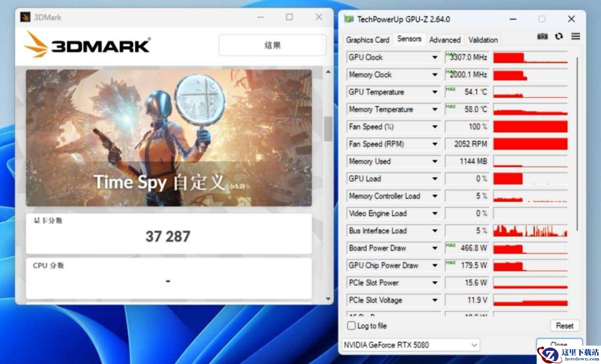Open the GPU Chip Power Draw dropdown
Image resolution: width=601 pixels, height=364 pixels.
pyautogui.click(x=435, y=265)
